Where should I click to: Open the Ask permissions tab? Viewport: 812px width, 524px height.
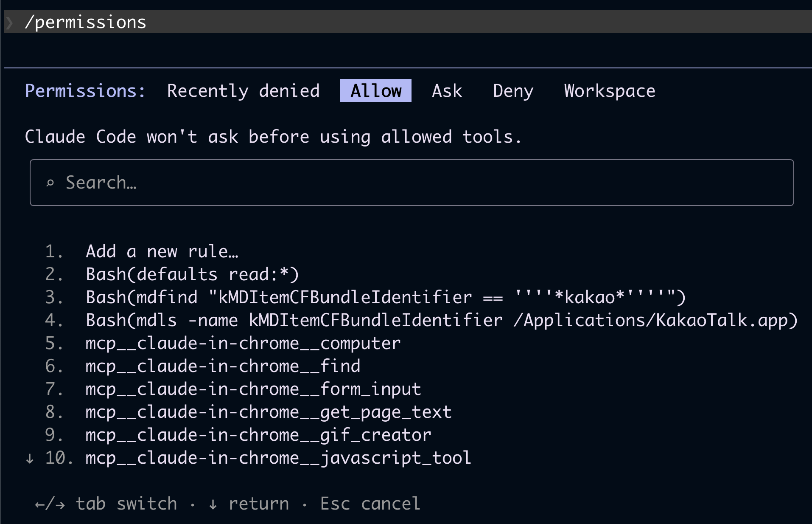point(447,91)
